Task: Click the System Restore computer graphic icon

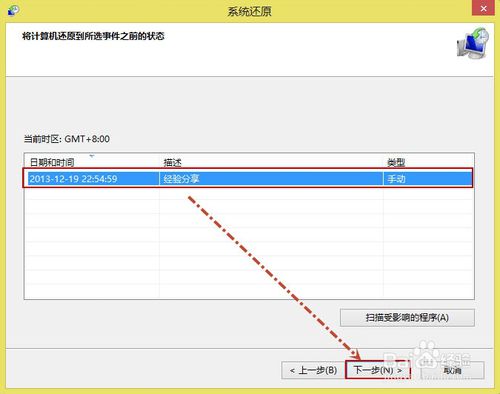Action: [473, 44]
